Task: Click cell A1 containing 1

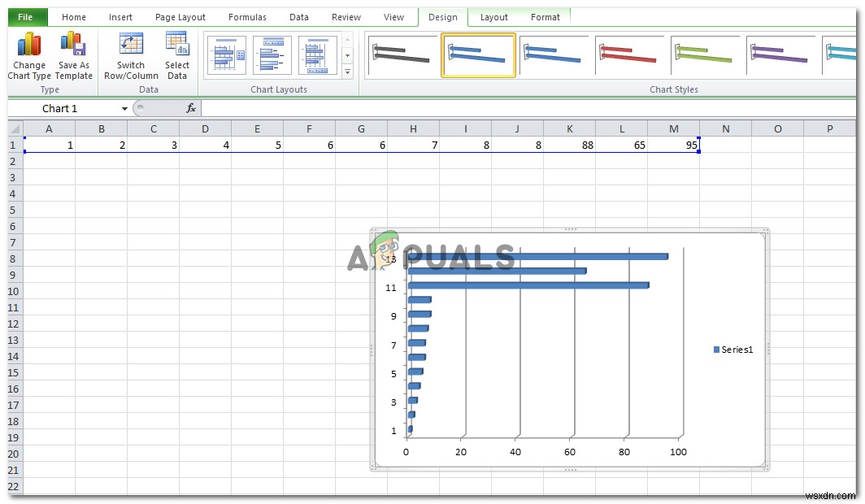Action: click(x=49, y=145)
